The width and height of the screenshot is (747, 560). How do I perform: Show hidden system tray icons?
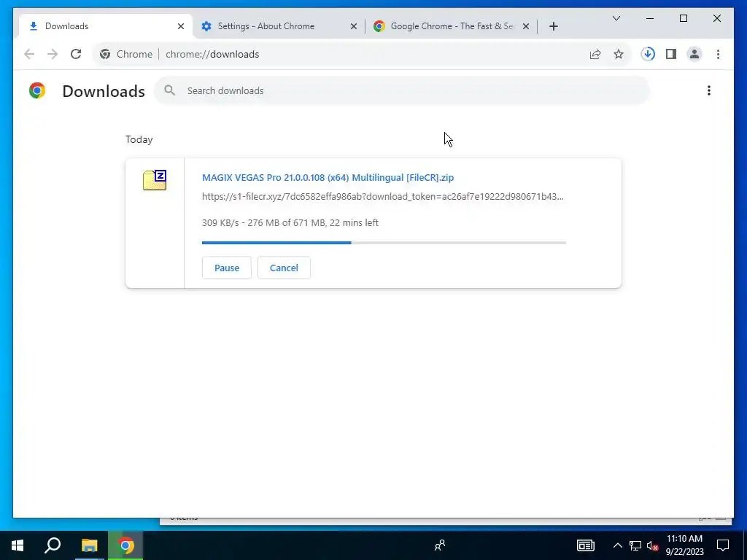pyautogui.click(x=617, y=545)
